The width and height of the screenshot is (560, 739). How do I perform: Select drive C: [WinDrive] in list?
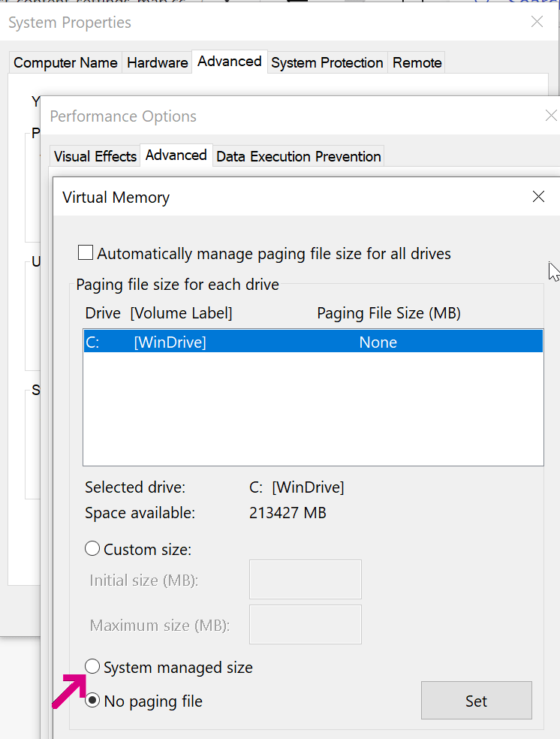point(312,342)
